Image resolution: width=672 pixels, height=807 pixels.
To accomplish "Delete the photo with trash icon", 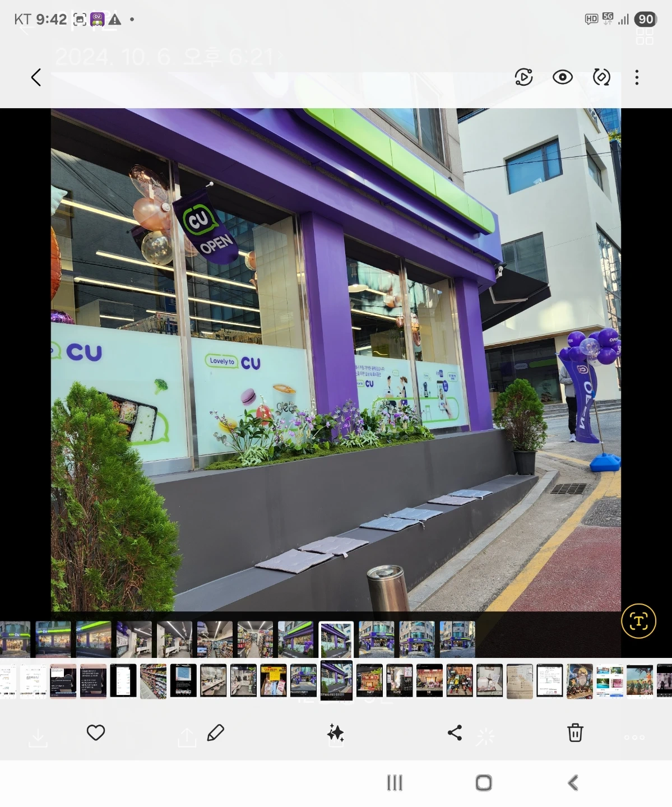I will 575,732.
